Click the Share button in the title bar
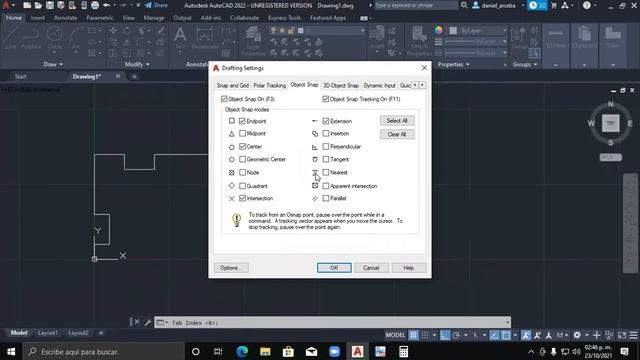Screen dimensions: 640x360 click(156, 5)
